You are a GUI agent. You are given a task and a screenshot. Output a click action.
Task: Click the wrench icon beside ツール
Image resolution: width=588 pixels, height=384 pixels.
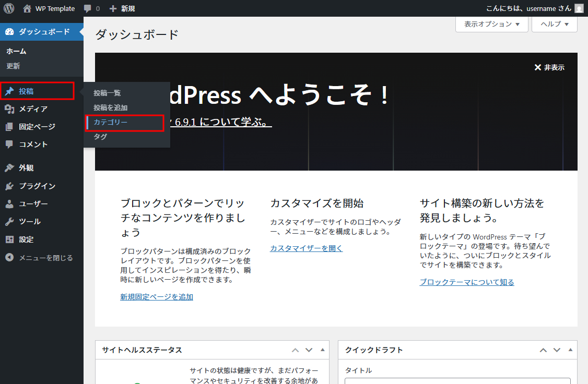click(9, 222)
